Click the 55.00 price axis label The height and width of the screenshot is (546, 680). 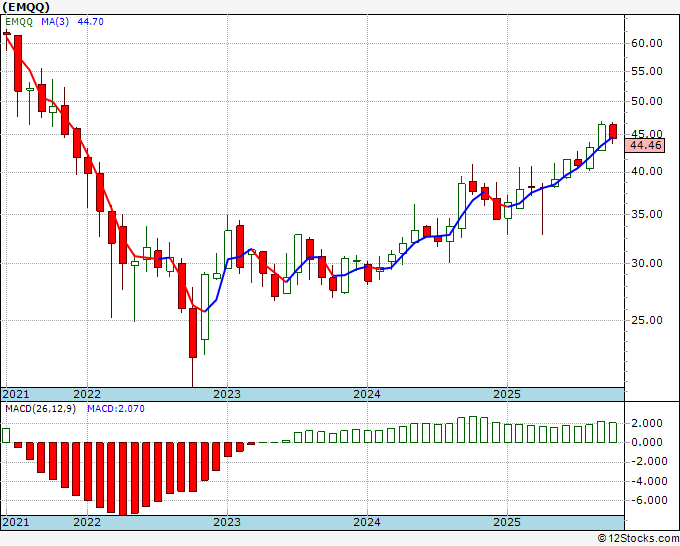(x=647, y=71)
